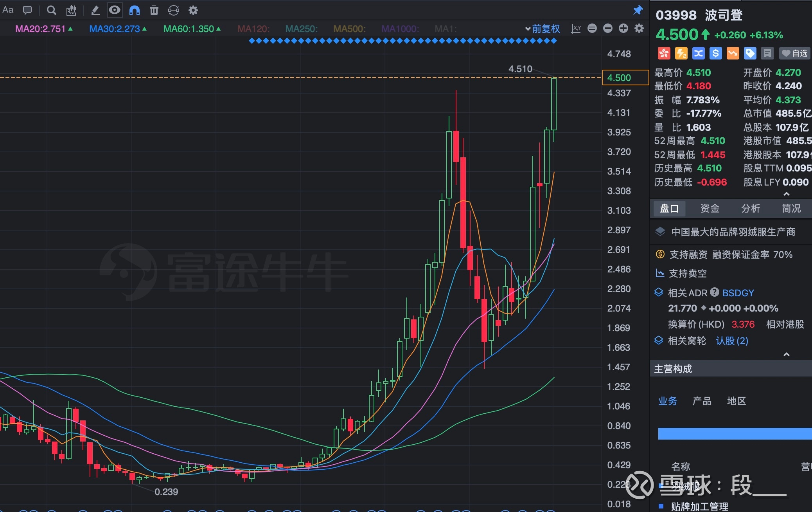Enable the MA1000 indicator
The image size is (812, 512).
(400, 29)
